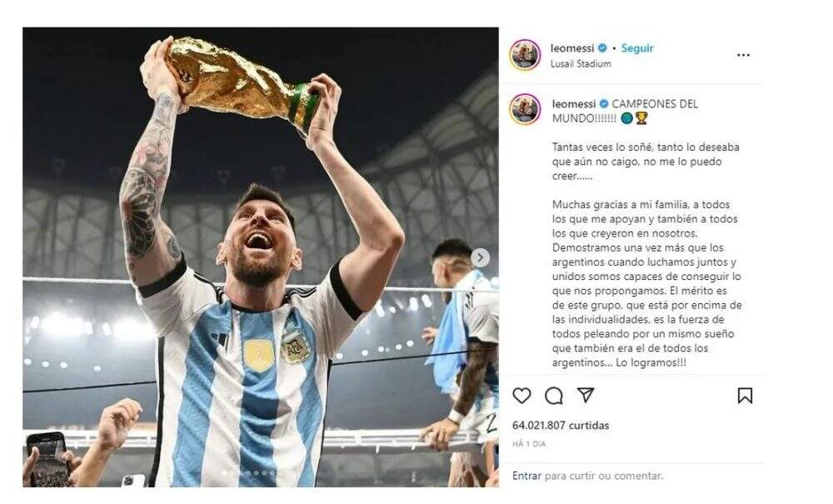Open the three-dot more options menu
The image size is (833, 504).
click(x=743, y=55)
